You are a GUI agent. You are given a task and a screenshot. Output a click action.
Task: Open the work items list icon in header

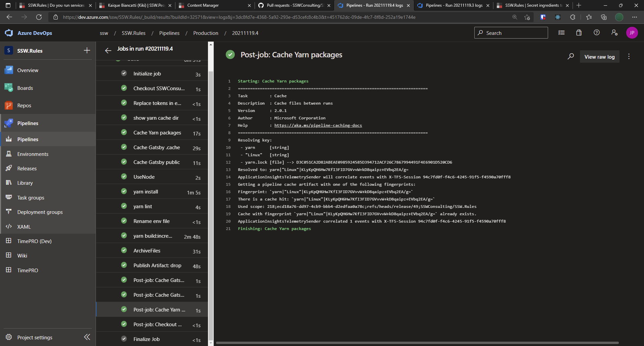[561, 33]
